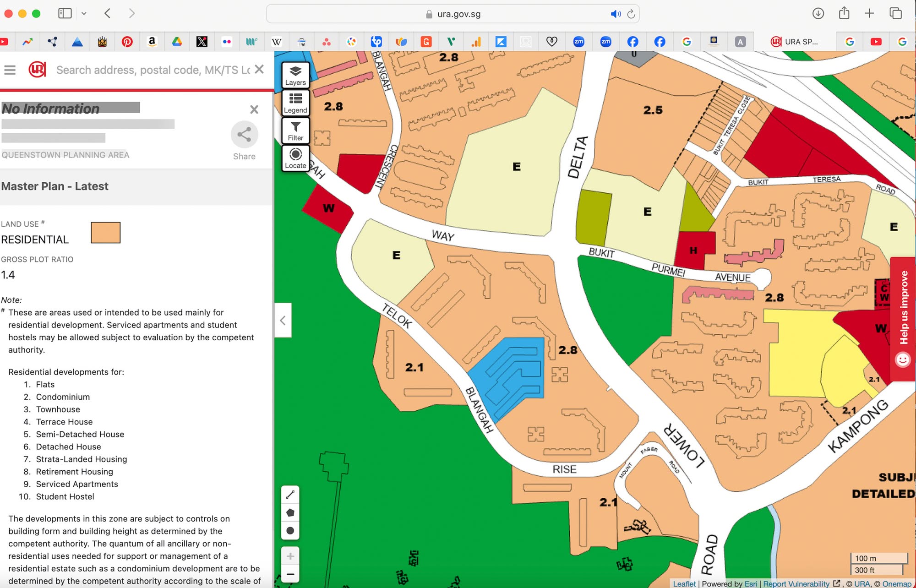Switch to the X pinned tab
916x588 pixels.
coord(202,42)
